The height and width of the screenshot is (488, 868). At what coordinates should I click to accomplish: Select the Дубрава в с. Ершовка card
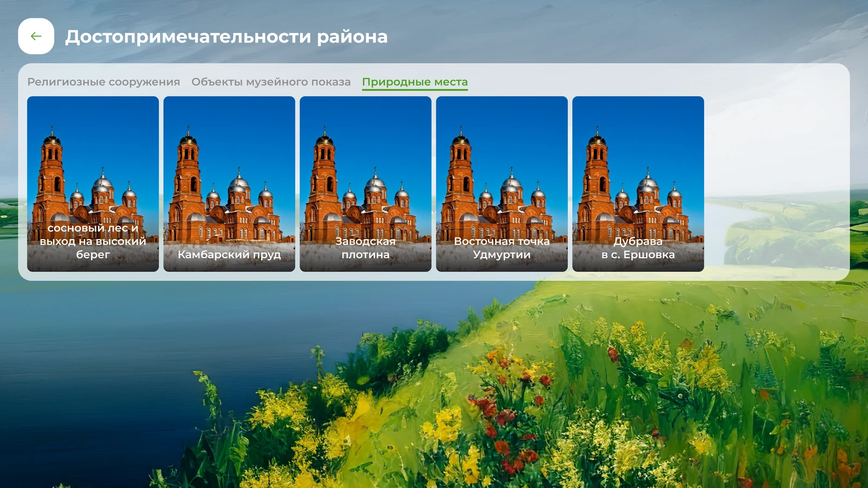coord(638,184)
